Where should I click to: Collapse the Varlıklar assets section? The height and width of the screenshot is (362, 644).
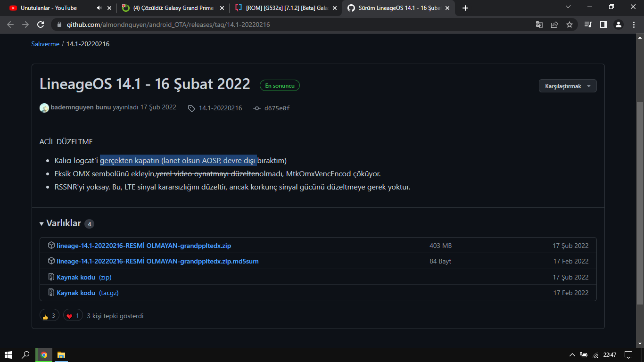coord(60,223)
